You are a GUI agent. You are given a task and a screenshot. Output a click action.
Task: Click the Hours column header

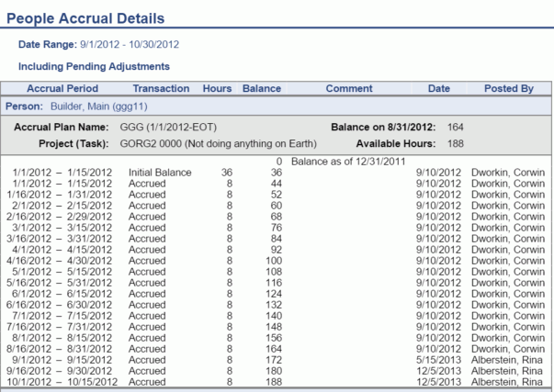[x=217, y=89]
